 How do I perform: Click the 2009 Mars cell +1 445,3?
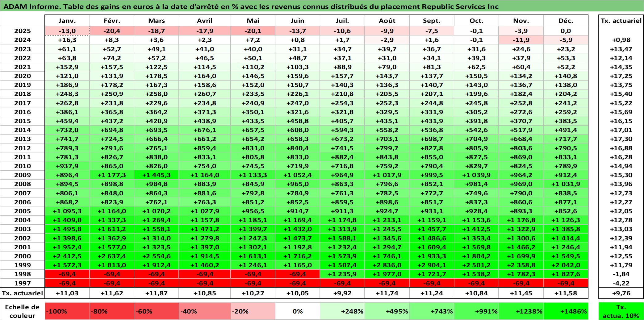click(x=157, y=175)
